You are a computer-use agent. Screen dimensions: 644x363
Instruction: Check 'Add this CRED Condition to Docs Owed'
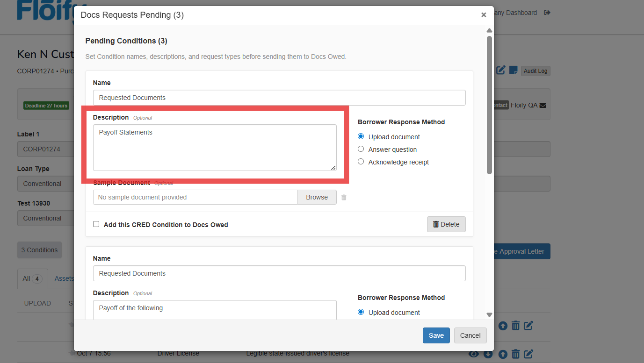(x=96, y=224)
